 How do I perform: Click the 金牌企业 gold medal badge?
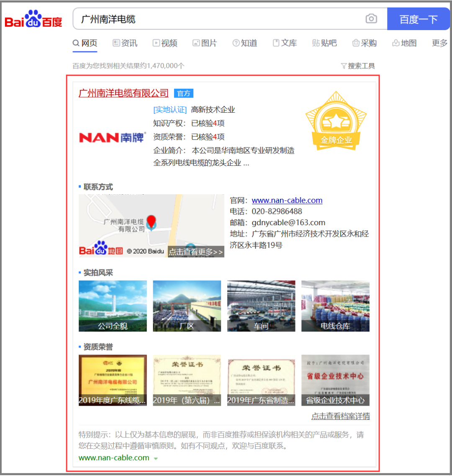[336, 121]
